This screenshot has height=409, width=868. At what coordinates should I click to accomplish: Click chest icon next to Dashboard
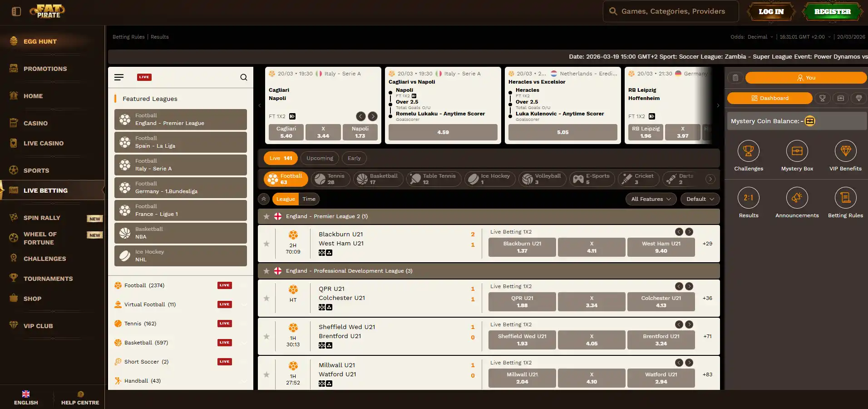click(x=841, y=98)
